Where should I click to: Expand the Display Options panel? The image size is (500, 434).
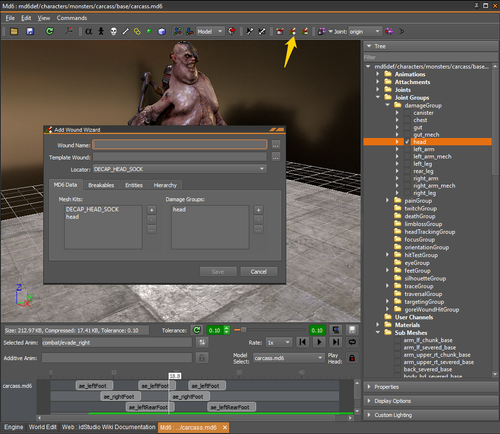431,401
